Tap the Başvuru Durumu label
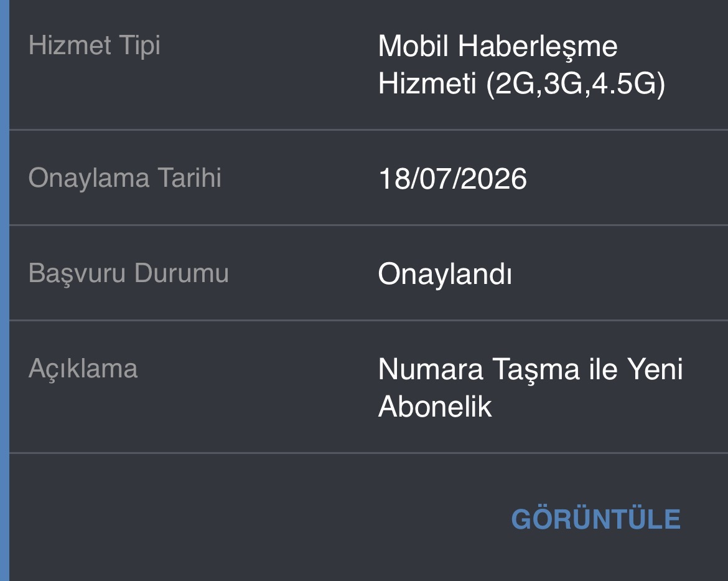The height and width of the screenshot is (581, 728). [129, 274]
